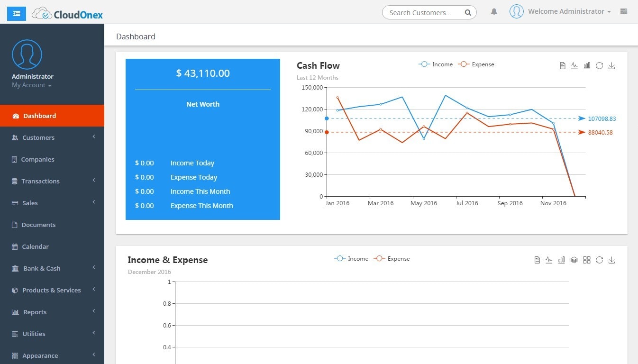Click the Jul 2016 axis label
The image size is (638, 364).
(467, 203)
